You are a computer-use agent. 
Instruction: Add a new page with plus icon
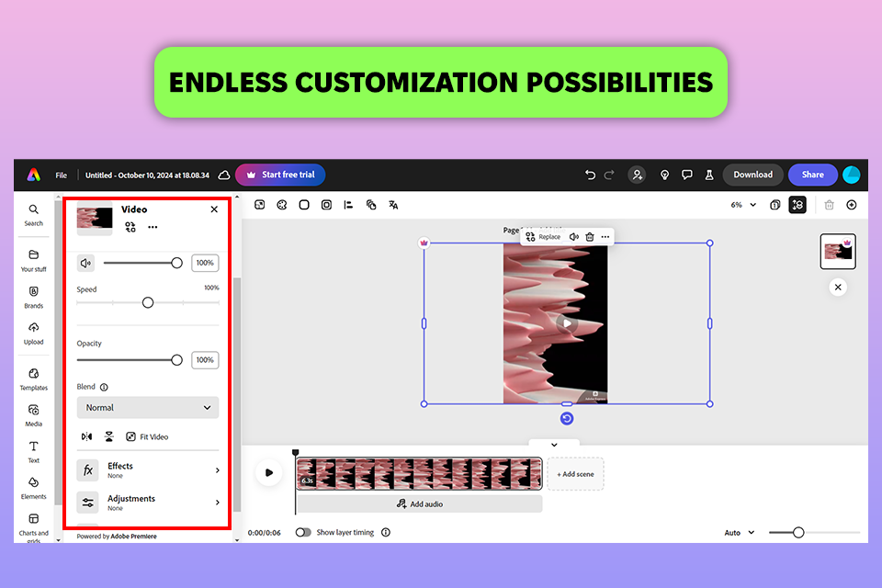pos(852,205)
